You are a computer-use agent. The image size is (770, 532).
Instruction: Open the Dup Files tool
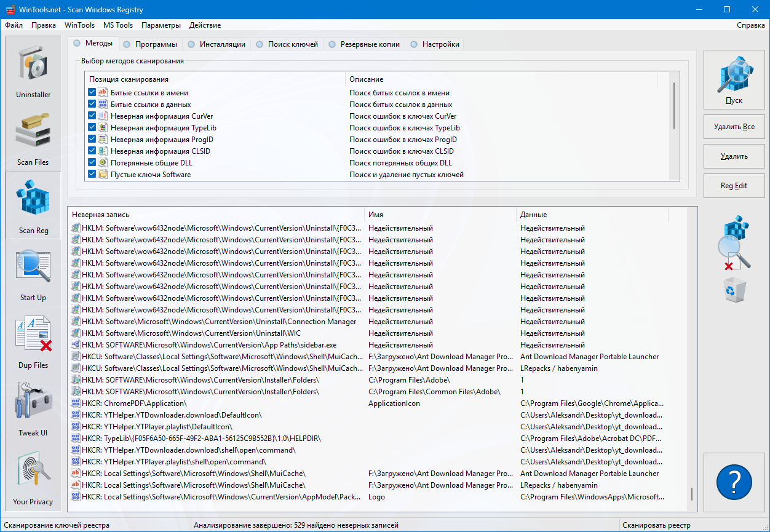pos(33,341)
